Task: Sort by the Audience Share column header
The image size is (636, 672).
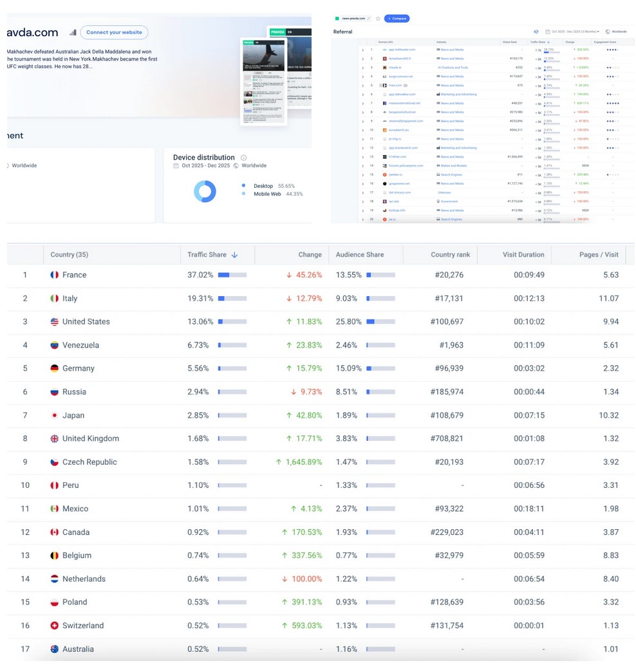Action: pyautogui.click(x=359, y=255)
